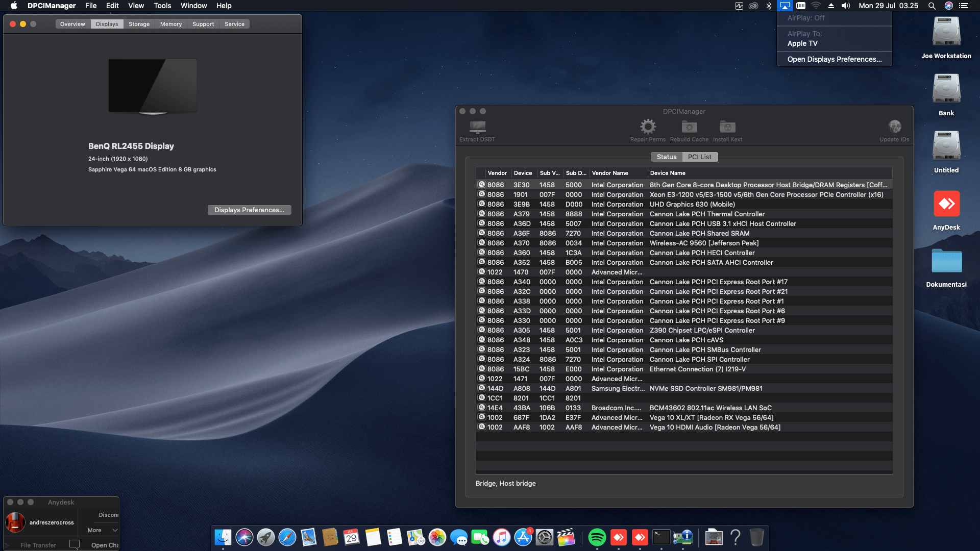Open the Trash in the Dock
Screen dimensions: 980x551
pos(757,537)
